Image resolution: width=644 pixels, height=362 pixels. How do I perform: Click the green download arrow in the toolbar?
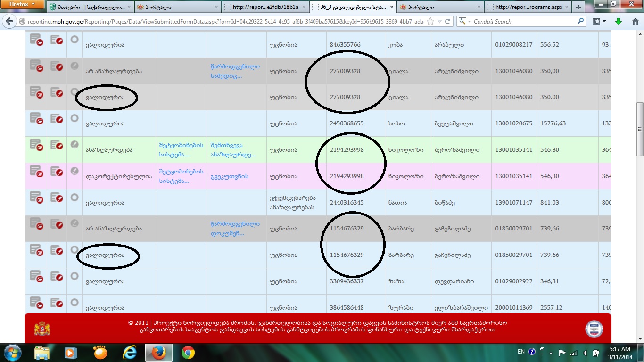coord(618,21)
